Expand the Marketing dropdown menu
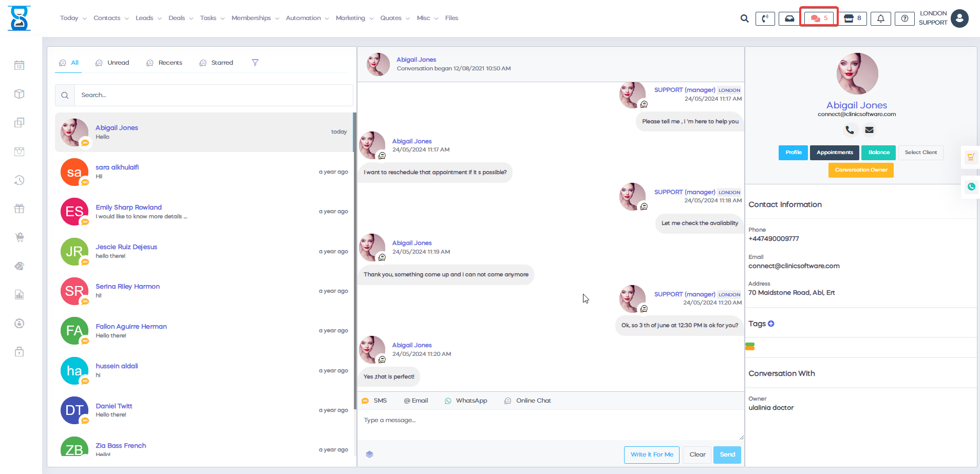 pyautogui.click(x=354, y=18)
